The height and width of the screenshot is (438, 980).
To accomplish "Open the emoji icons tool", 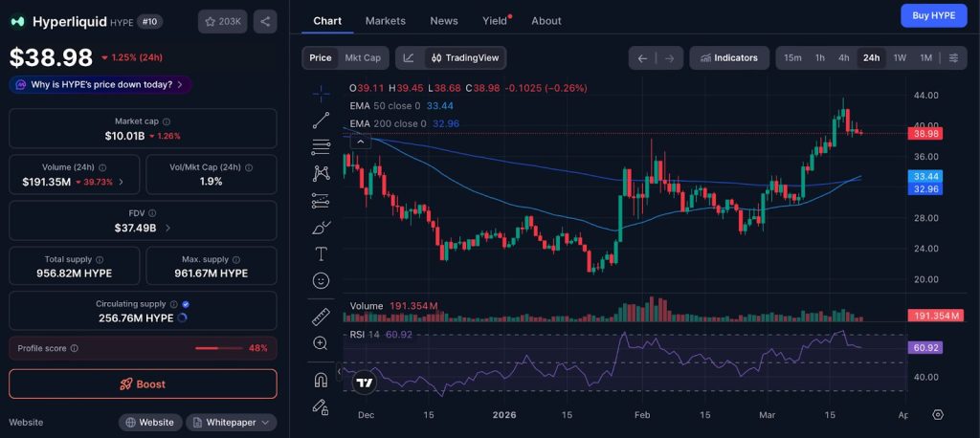I will [322, 281].
